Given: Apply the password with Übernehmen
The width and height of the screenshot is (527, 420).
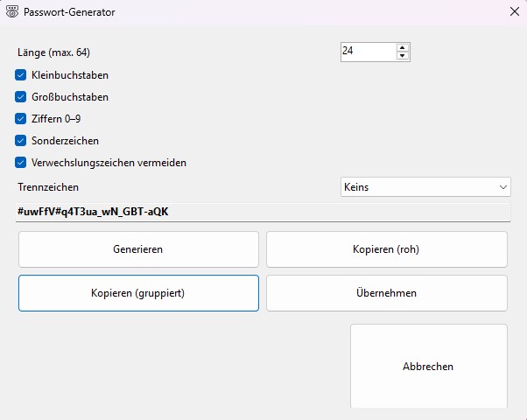Looking at the screenshot, I should [386, 293].
